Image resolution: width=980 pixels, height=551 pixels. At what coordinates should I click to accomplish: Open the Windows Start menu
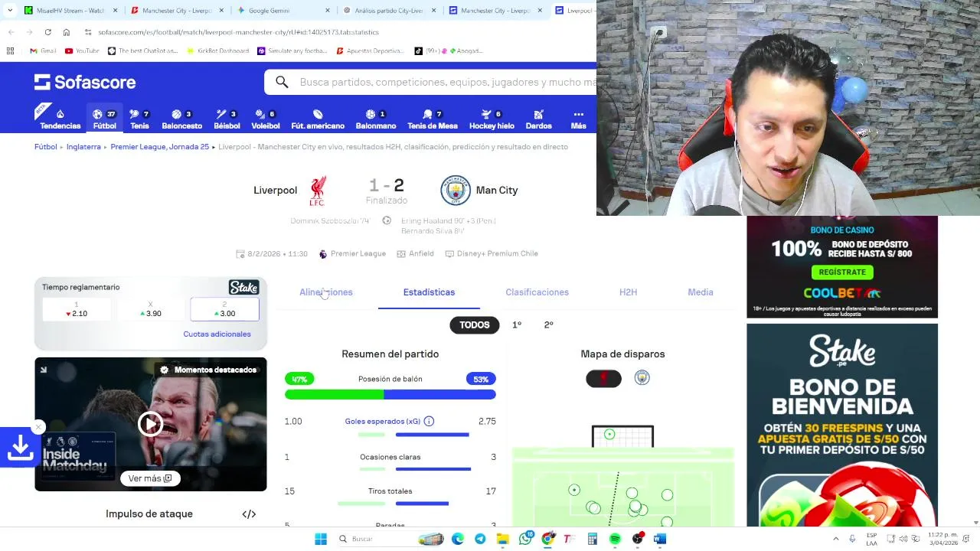point(321,539)
